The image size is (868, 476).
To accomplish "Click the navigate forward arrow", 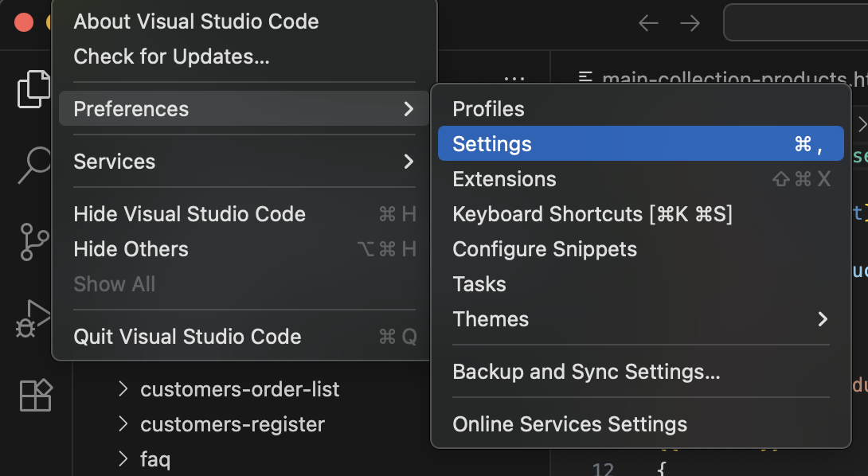I will (690, 23).
